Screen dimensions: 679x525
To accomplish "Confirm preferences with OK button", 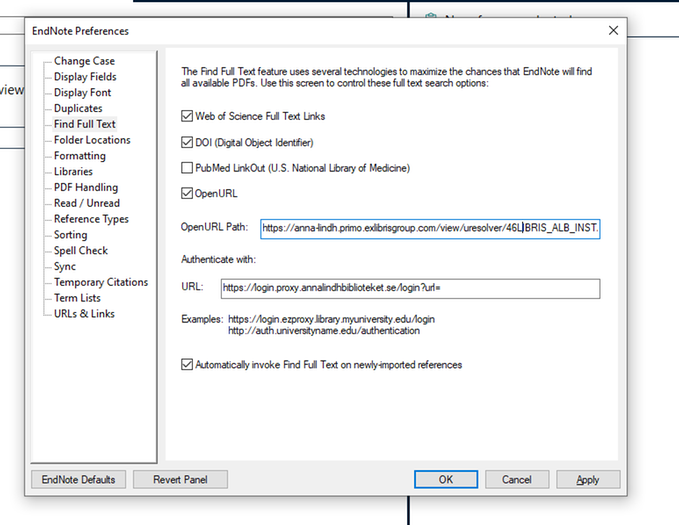I will 446,480.
